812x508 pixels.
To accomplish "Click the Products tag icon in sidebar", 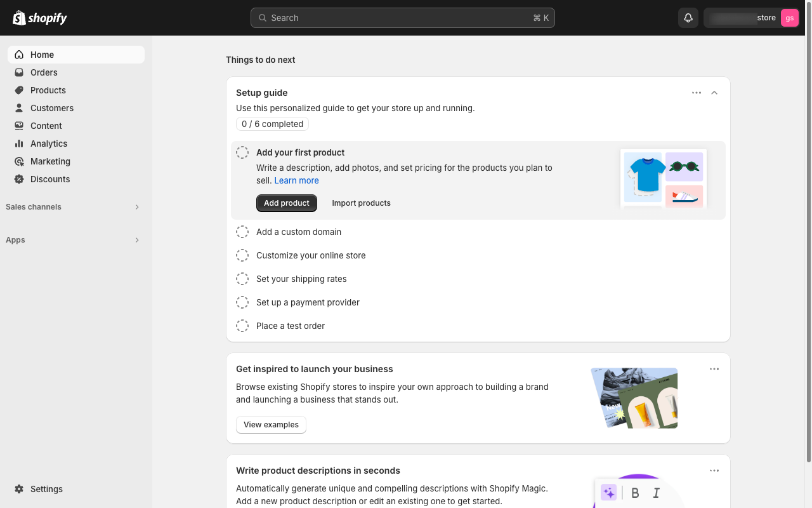I will click(x=19, y=90).
